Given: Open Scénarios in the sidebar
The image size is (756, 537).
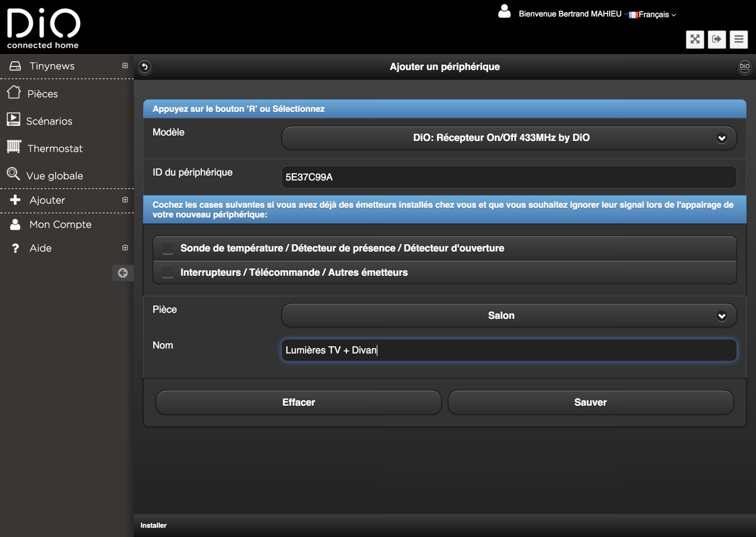Looking at the screenshot, I should [49, 121].
